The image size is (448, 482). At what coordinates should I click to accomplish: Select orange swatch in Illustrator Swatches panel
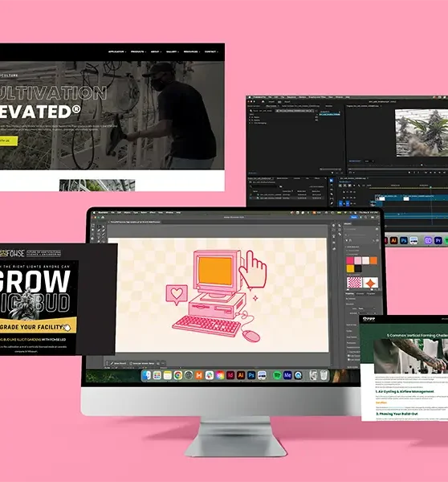(x=373, y=260)
